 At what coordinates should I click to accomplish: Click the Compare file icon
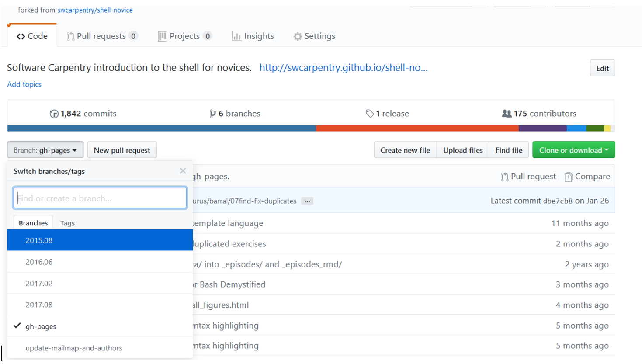[x=568, y=177]
